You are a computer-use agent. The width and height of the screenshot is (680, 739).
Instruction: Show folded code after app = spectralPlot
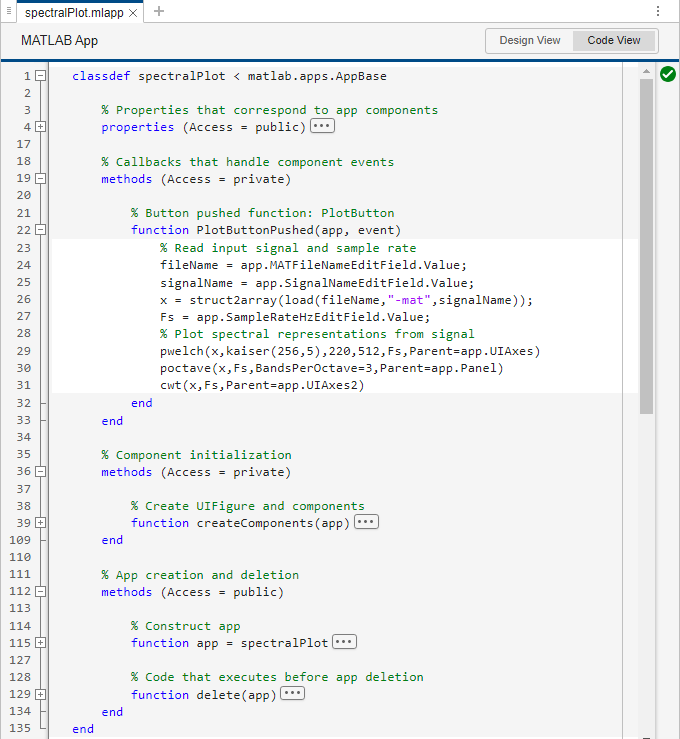(344, 642)
